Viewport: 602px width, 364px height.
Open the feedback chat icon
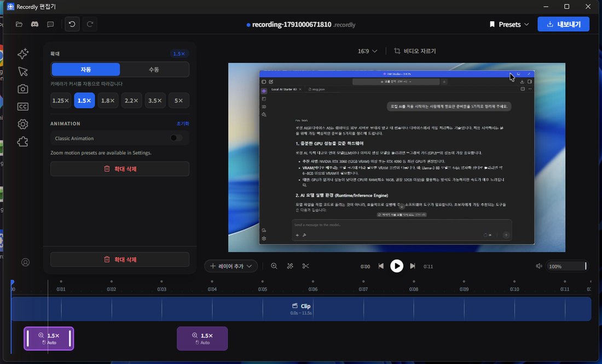coord(50,24)
